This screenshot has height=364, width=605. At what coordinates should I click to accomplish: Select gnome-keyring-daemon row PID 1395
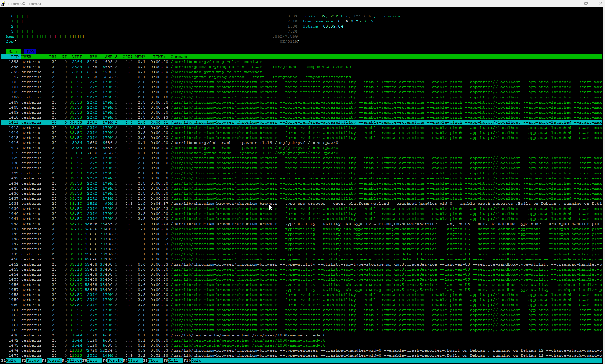tap(301, 67)
